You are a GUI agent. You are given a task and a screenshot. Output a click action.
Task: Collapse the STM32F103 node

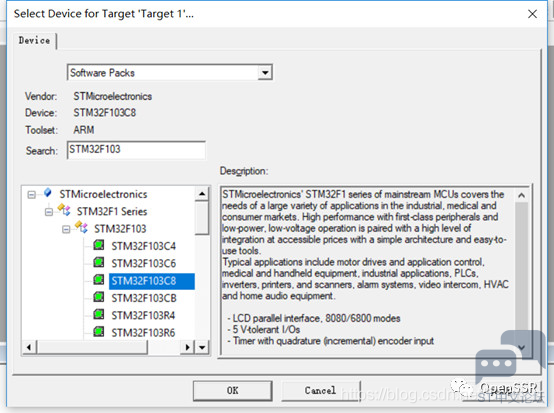tap(66, 230)
